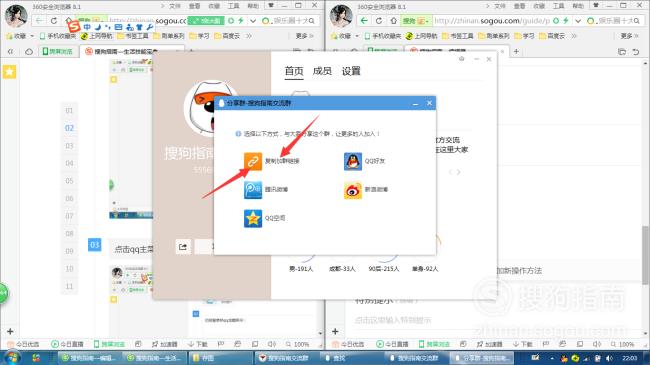Click reload in the left browser window
650x365 pixels.
[54, 20]
